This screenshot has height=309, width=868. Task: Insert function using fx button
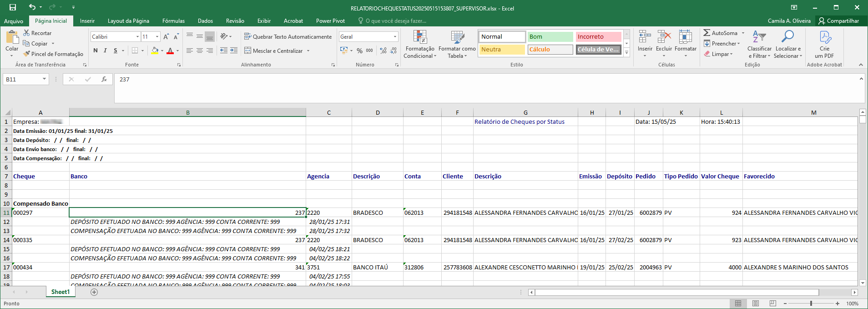click(104, 79)
